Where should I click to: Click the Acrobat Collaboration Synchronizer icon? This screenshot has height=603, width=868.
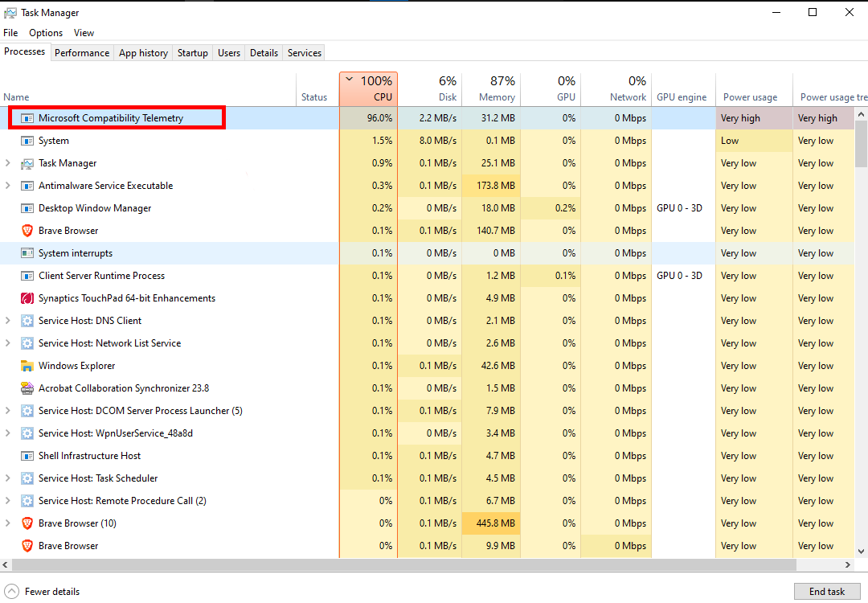click(x=27, y=388)
